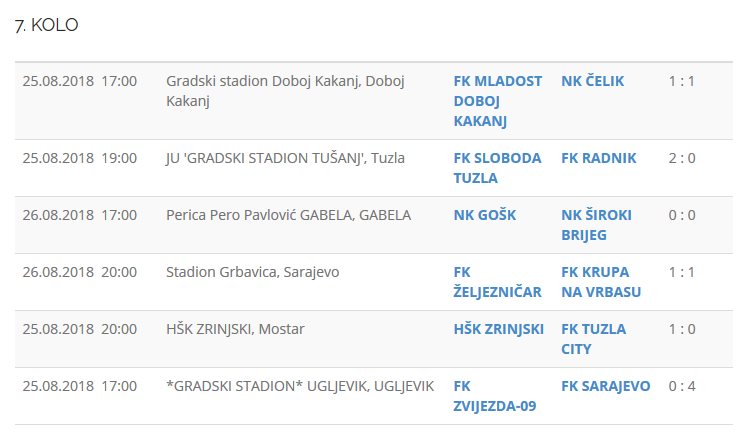Click the 0 : 4 match score

click(682, 386)
